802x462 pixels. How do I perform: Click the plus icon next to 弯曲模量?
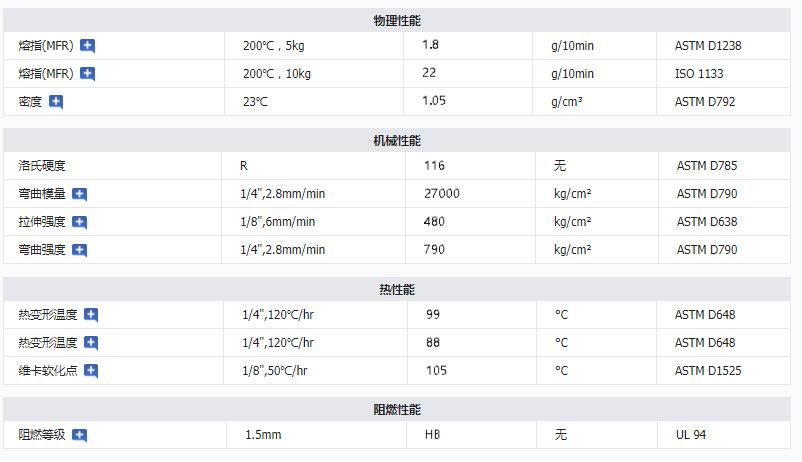tap(80, 194)
